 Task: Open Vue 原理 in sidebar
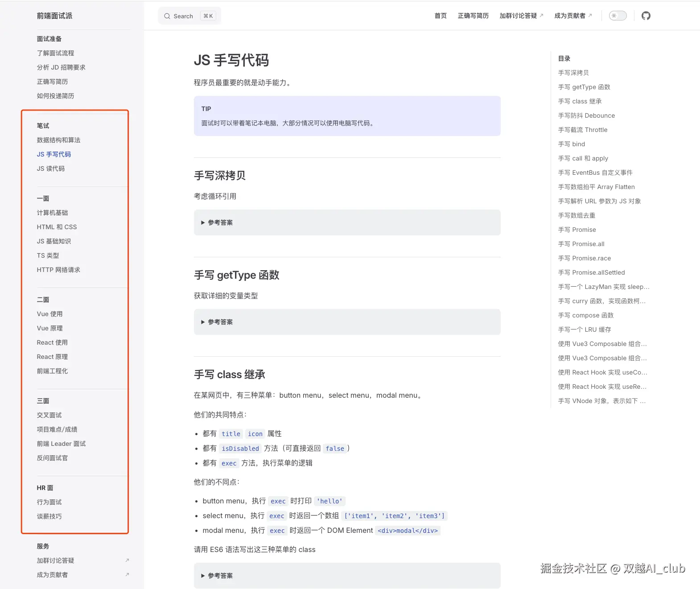pos(49,328)
